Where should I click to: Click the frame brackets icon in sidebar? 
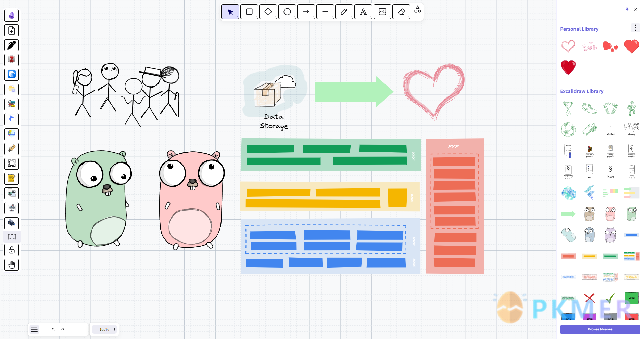click(x=12, y=164)
